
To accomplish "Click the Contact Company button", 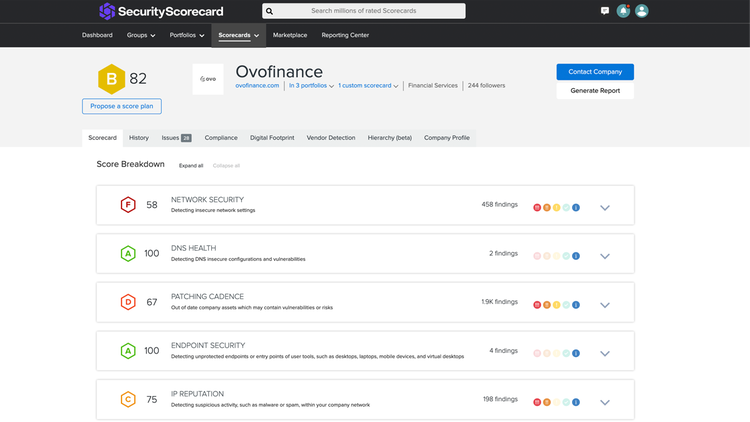I will [x=595, y=72].
